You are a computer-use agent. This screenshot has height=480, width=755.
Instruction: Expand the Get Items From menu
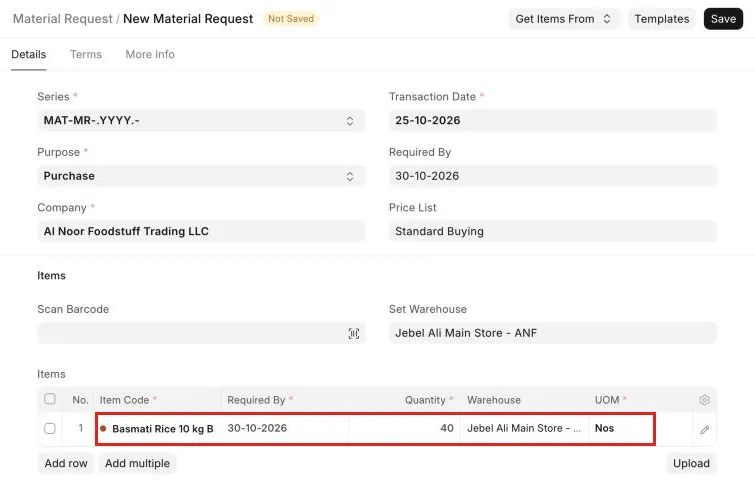[563, 19]
